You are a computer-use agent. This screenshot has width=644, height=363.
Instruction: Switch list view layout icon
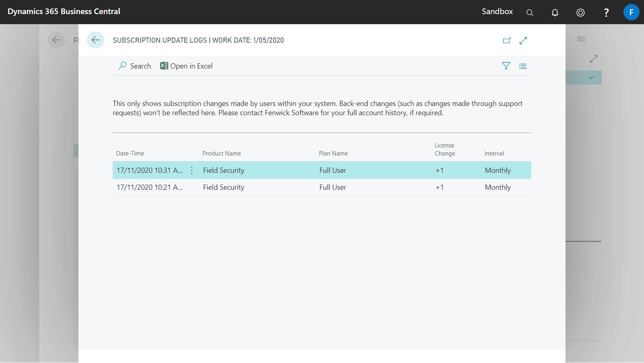click(x=523, y=66)
